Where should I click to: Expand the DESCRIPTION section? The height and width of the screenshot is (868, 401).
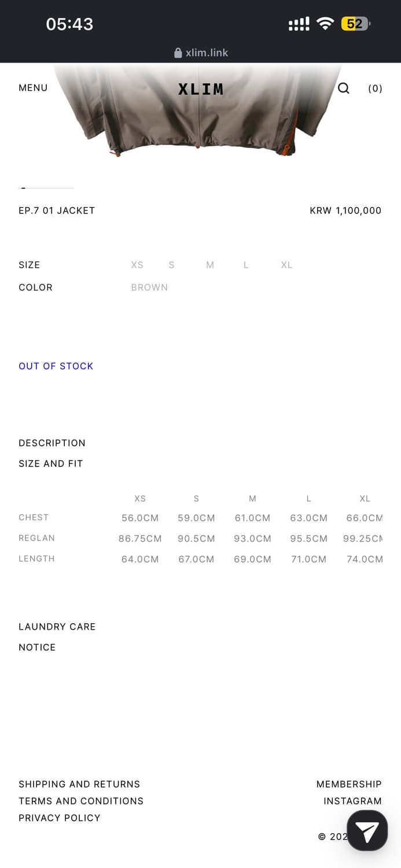(52, 443)
